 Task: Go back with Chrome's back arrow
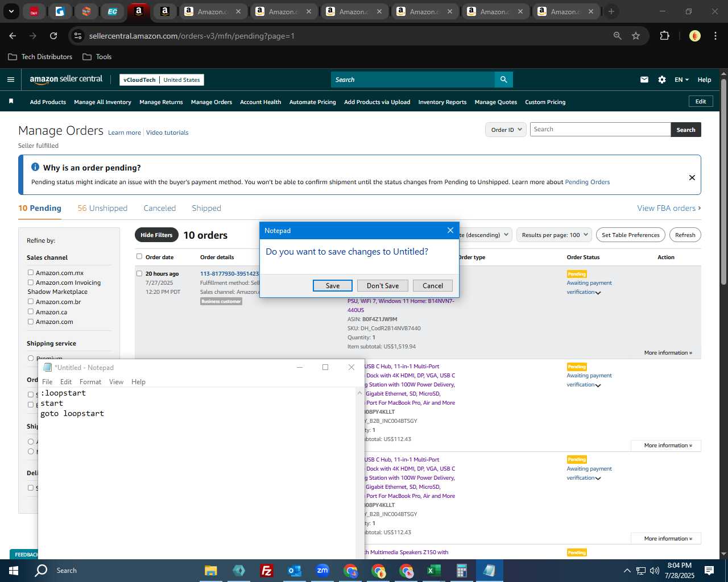point(13,36)
